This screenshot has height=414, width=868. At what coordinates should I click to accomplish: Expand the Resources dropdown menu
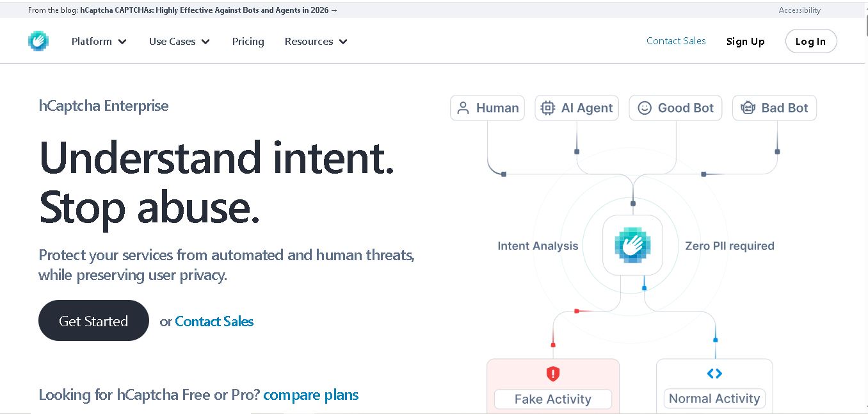[316, 41]
